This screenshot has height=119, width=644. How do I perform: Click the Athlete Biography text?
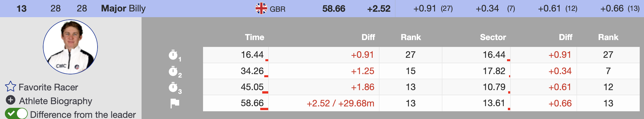[55, 101]
